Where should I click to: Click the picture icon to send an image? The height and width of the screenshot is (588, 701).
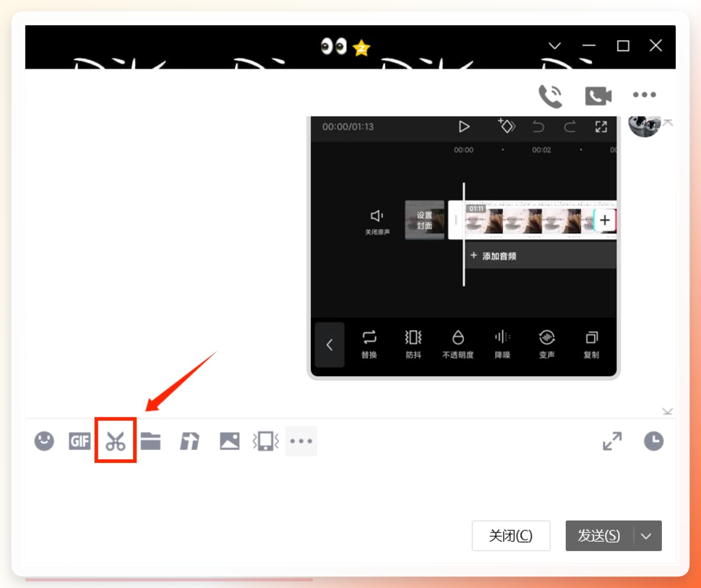coord(230,441)
